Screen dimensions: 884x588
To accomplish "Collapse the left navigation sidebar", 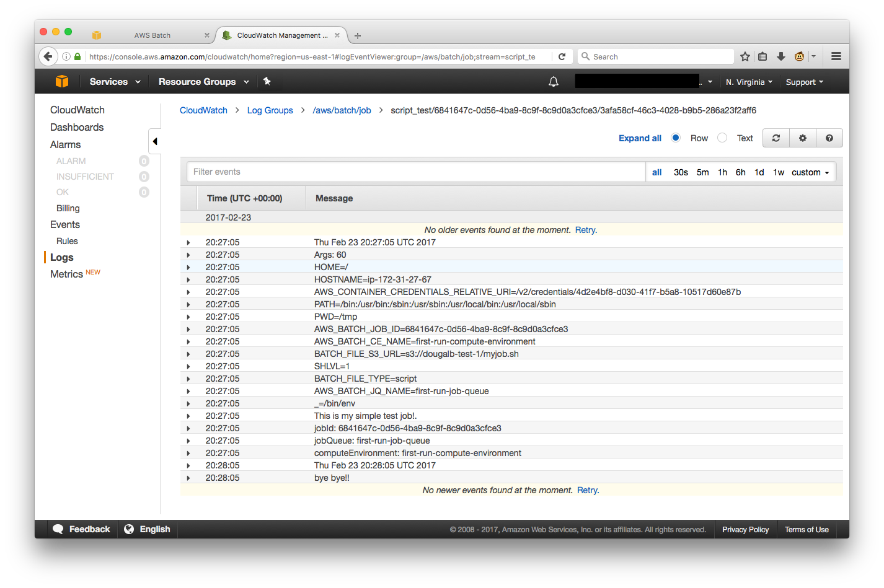I will tap(155, 141).
